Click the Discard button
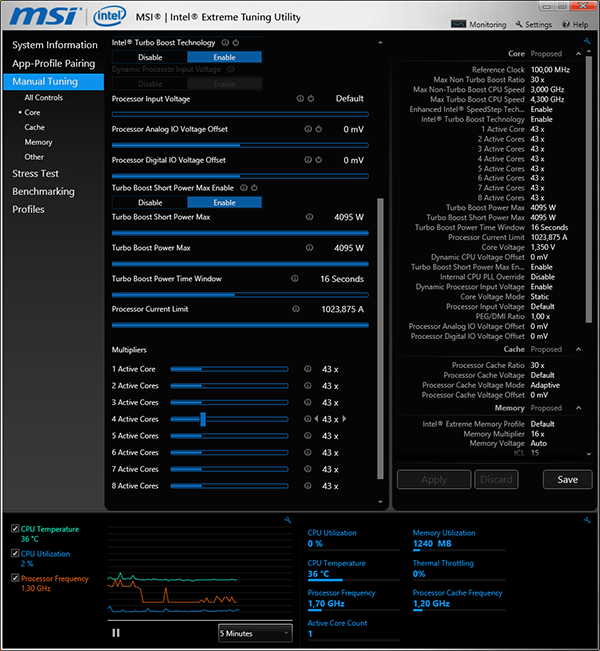Image resolution: width=600 pixels, height=651 pixels. (496, 480)
